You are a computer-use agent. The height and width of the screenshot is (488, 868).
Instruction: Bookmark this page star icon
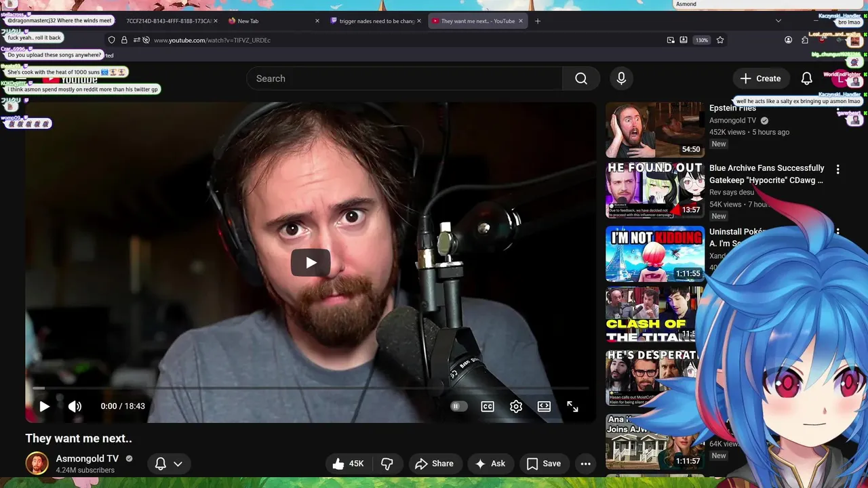(720, 40)
